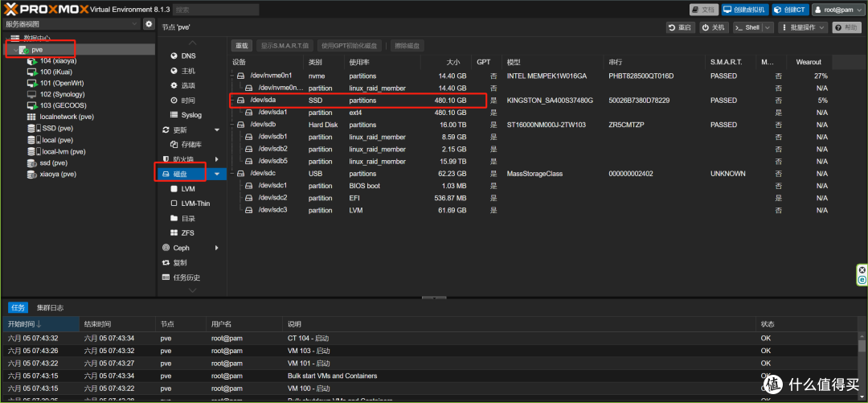The height and width of the screenshot is (403, 868).
Task: Switch to the 集群日志 cluster log tab
Action: [x=50, y=307]
